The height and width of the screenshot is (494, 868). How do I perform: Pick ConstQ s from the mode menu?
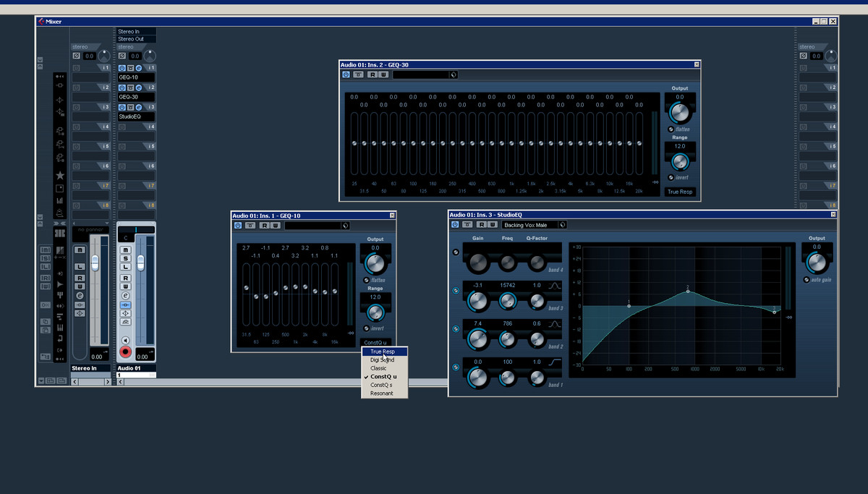(x=385, y=385)
